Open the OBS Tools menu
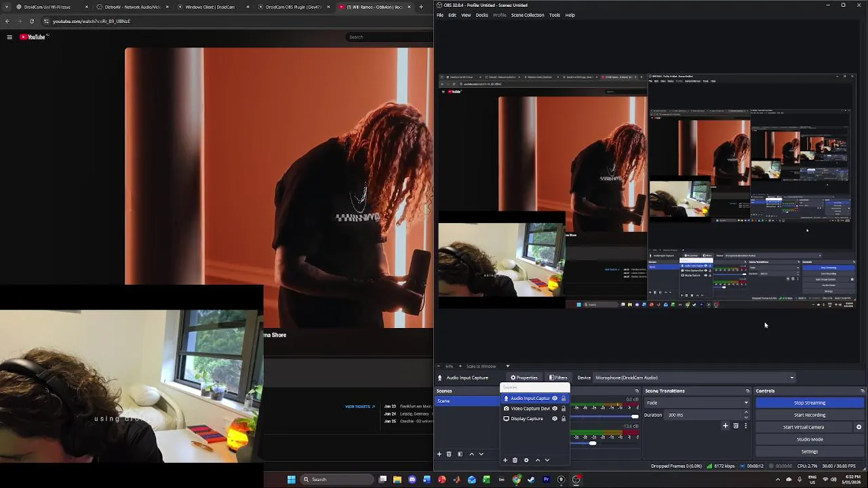The image size is (868, 488). click(555, 15)
